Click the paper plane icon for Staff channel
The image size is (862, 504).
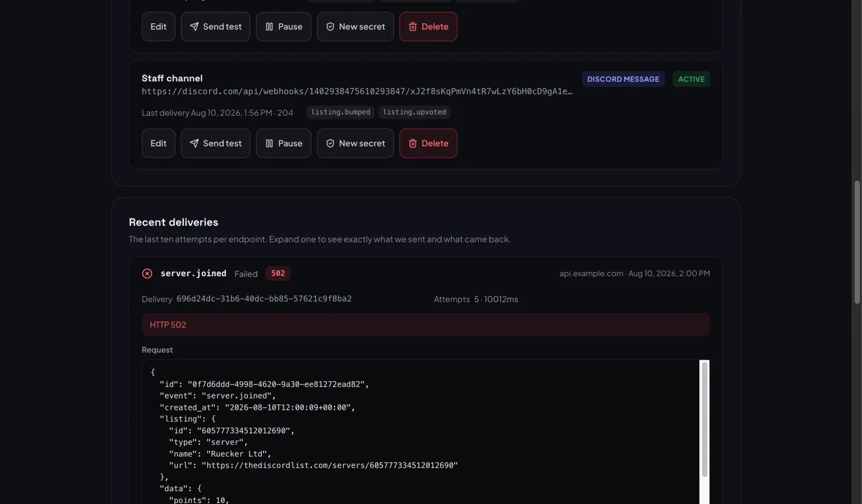pyautogui.click(x=194, y=143)
